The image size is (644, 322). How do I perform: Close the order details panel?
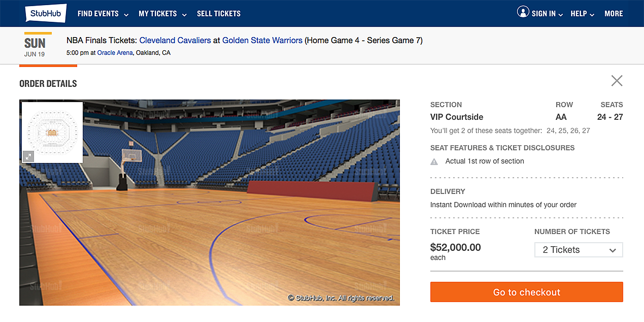[617, 80]
